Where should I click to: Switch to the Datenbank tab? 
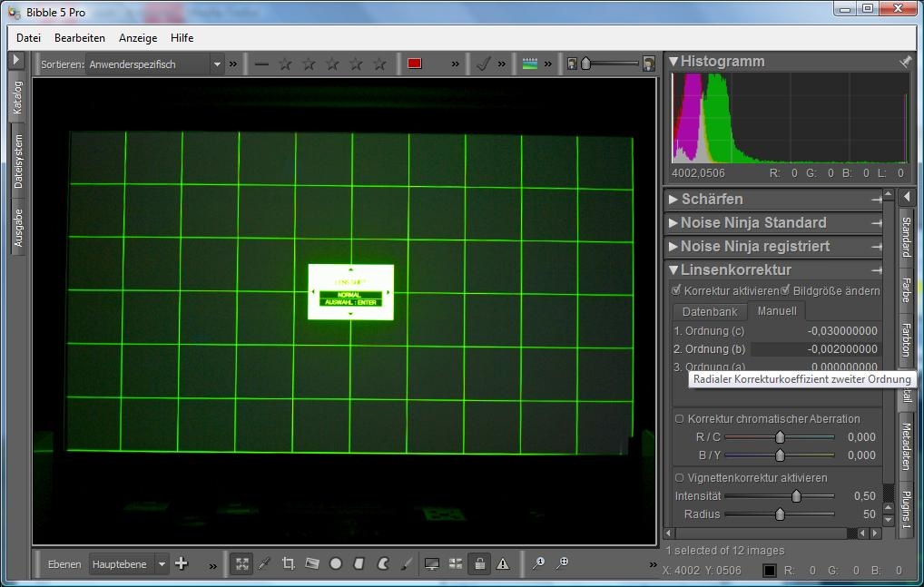pos(710,311)
